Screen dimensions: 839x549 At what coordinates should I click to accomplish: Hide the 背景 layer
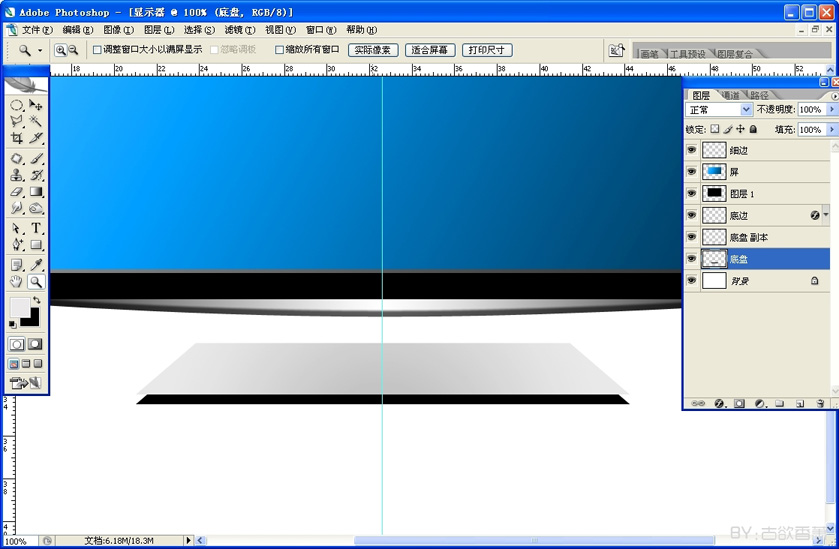pyautogui.click(x=691, y=280)
